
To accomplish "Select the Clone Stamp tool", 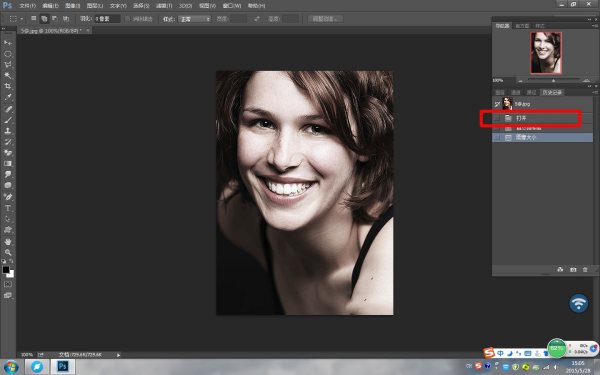I will pyautogui.click(x=8, y=131).
